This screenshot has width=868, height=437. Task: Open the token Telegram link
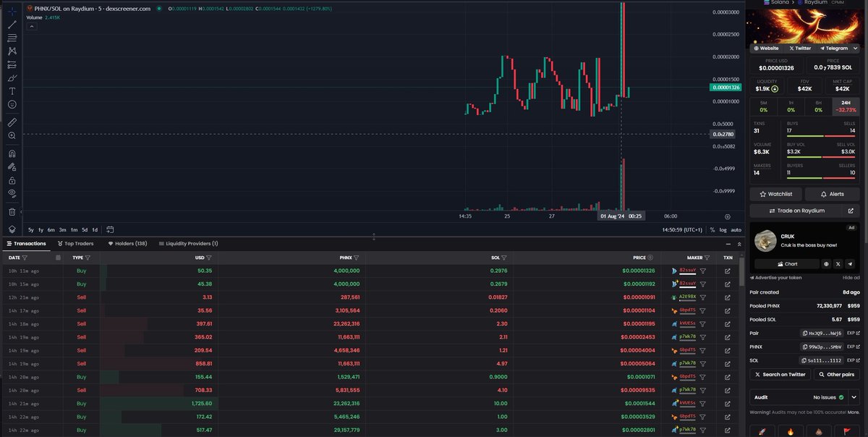click(835, 48)
